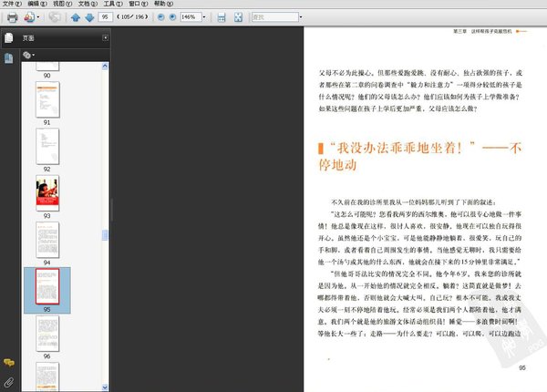Open the 文件 (File) menu

(x=12, y=4)
